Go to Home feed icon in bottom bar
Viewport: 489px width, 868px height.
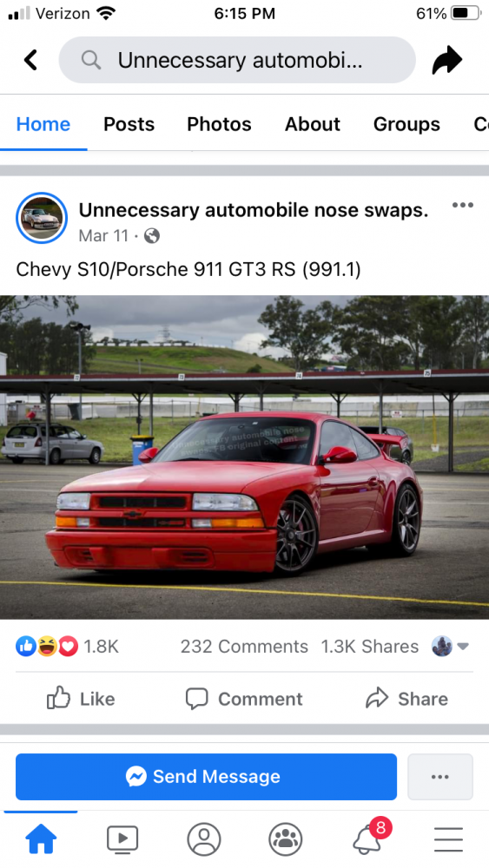coord(41,838)
